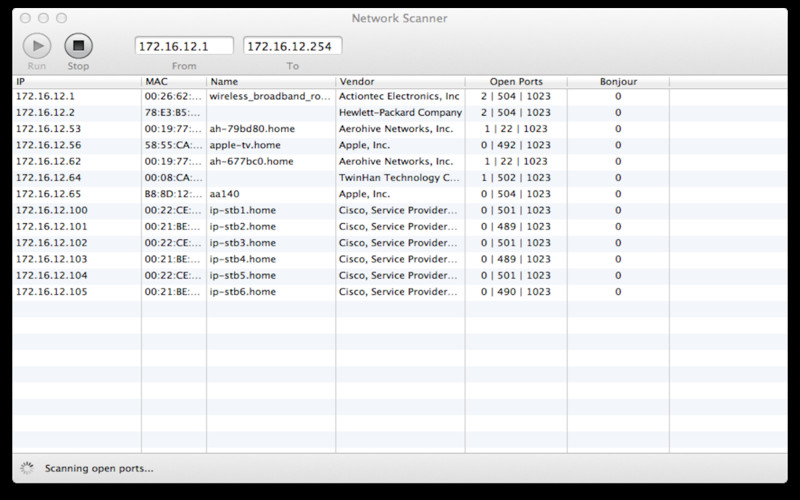This screenshot has width=800, height=500.
Task: Edit the From IP address field
Action: click(x=184, y=46)
